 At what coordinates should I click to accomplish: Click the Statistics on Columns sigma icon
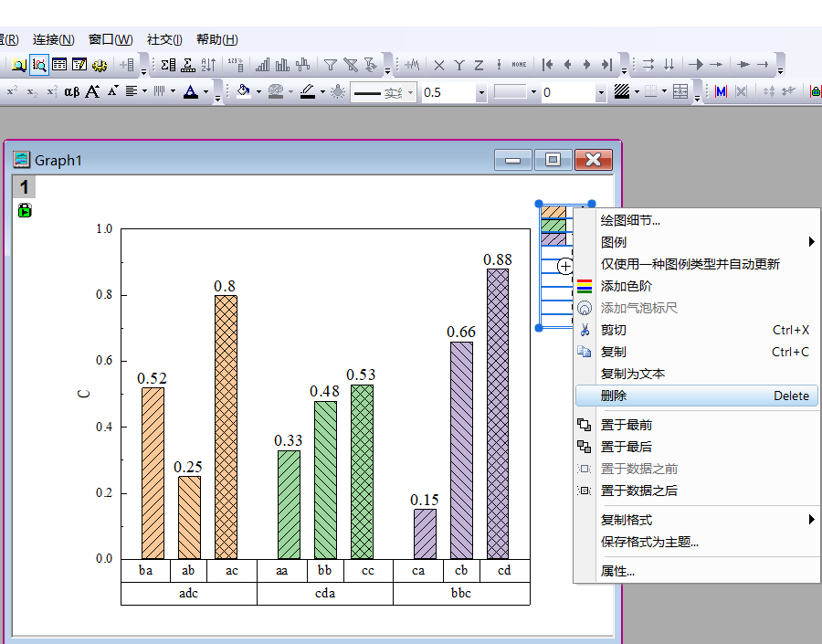[168, 65]
